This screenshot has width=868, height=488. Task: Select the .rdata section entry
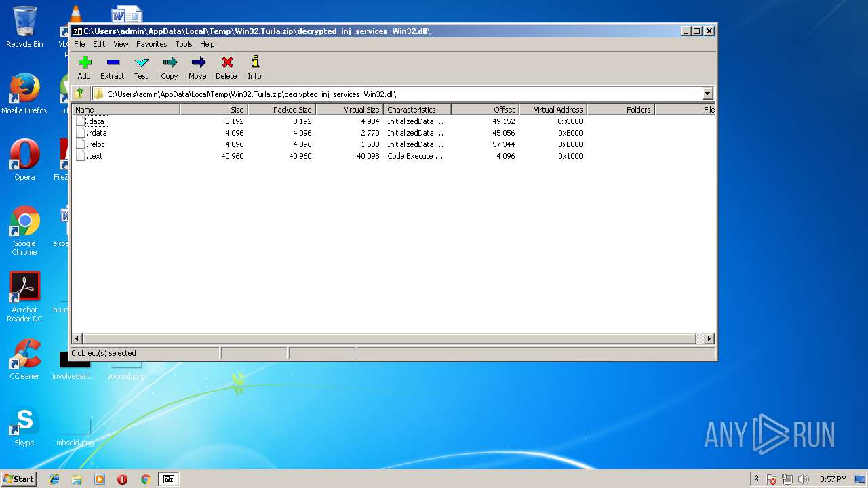coord(97,133)
